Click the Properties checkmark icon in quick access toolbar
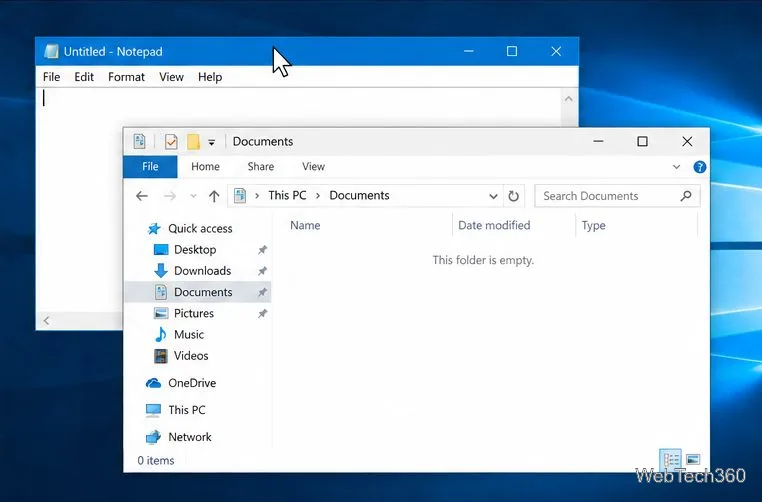 (171, 141)
